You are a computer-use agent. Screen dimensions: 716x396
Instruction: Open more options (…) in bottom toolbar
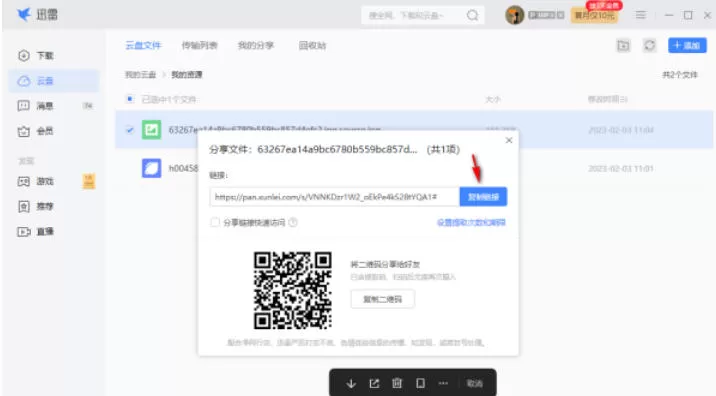443,383
